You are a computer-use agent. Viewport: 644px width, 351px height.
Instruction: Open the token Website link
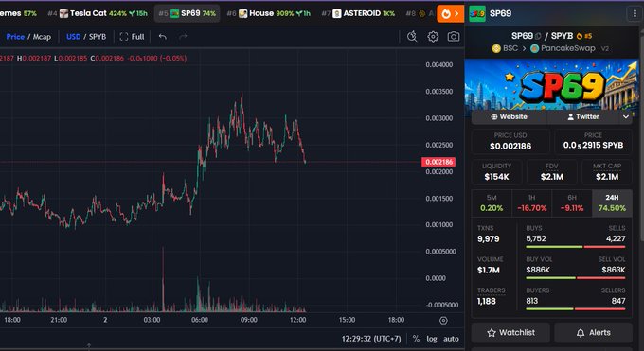(x=510, y=117)
